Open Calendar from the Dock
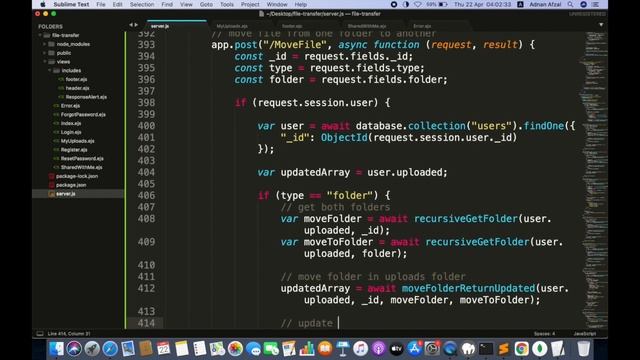 [x=164, y=349]
